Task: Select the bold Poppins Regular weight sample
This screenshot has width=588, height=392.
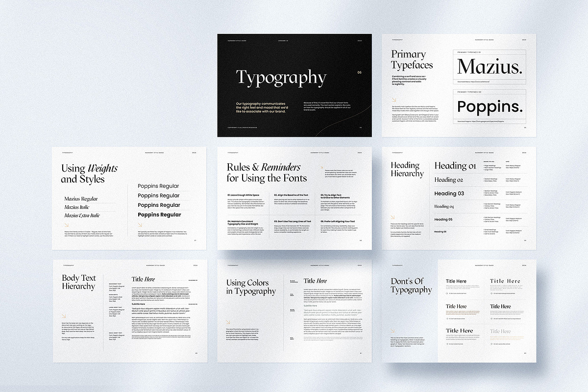Action: (159, 215)
